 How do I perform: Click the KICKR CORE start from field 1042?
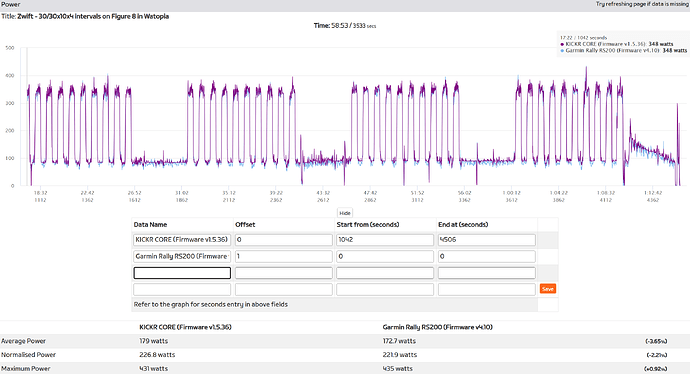385,240
